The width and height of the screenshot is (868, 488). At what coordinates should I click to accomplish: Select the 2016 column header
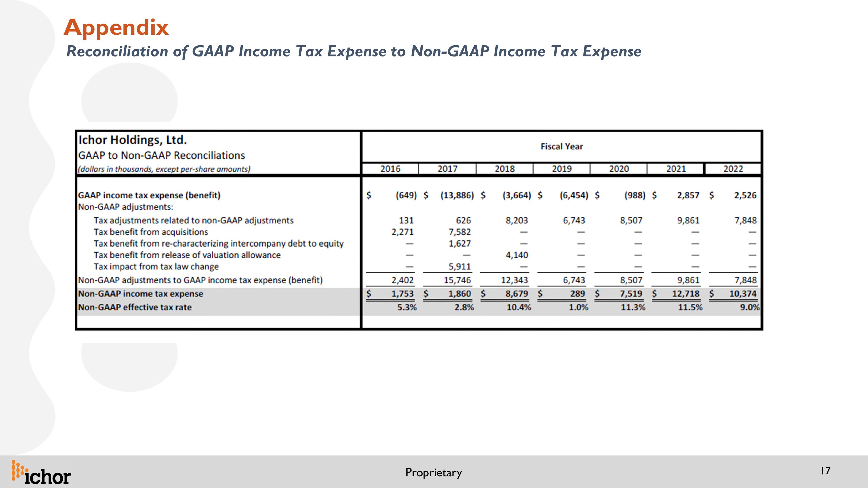(x=390, y=169)
